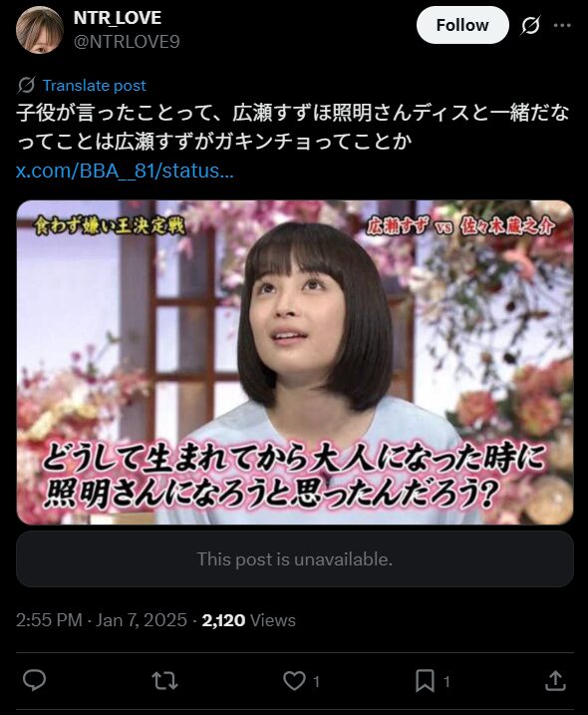Share post via the upload arrow icon
The height and width of the screenshot is (715, 588).
(x=555, y=681)
